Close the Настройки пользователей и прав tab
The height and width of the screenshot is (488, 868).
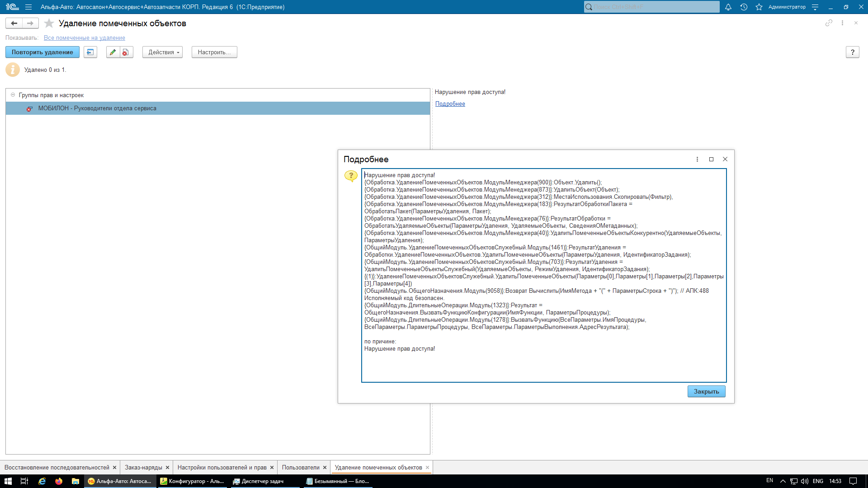[272, 468]
